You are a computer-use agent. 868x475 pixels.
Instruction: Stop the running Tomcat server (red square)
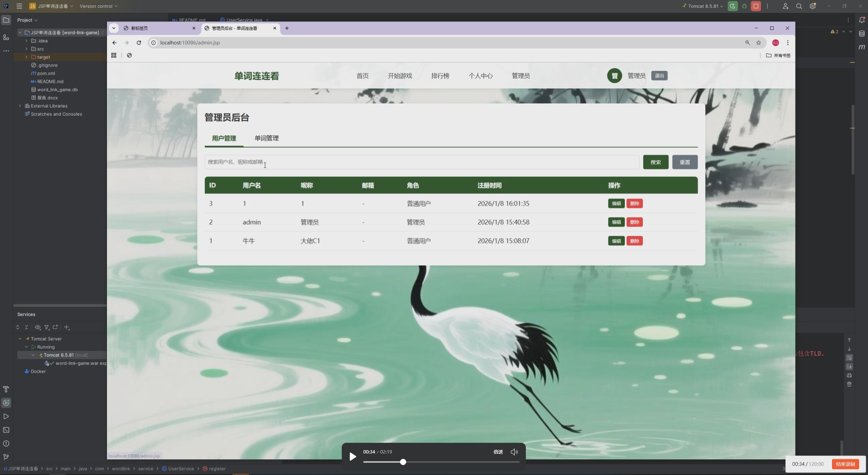coord(756,6)
